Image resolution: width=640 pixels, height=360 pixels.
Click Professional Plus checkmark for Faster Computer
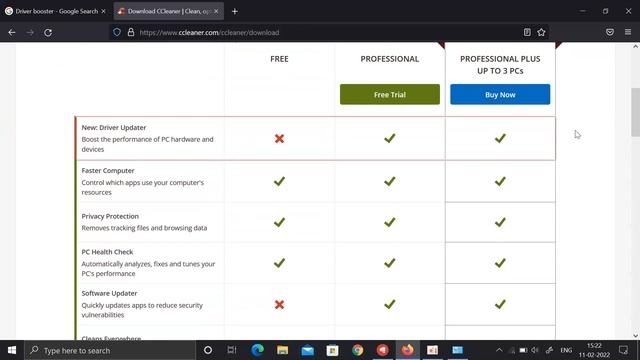pyautogui.click(x=500, y=181)
